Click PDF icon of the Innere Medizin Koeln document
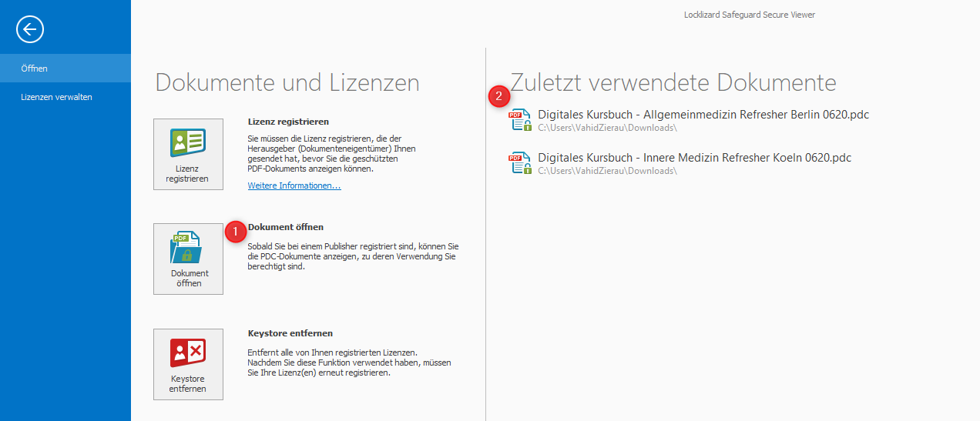 point(520,163)
